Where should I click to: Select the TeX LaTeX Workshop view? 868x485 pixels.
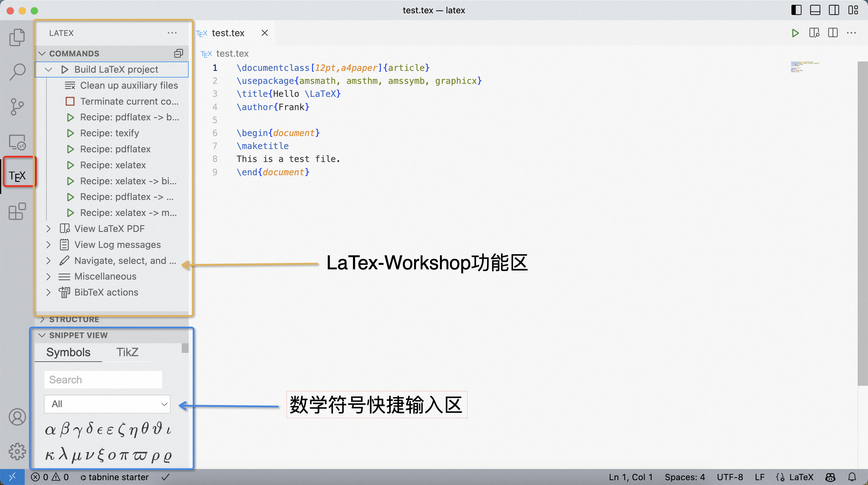(x=17, y=176)
